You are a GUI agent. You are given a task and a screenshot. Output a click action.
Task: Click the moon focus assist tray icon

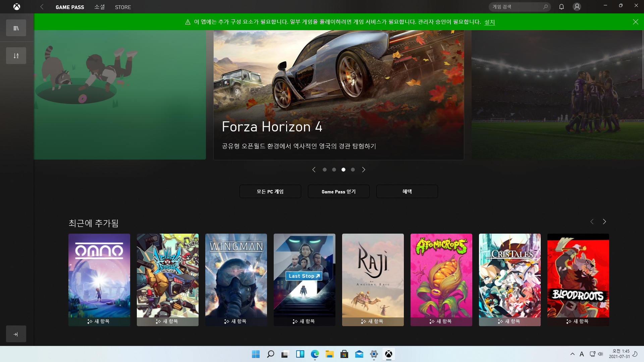click(x=635, y=354)
